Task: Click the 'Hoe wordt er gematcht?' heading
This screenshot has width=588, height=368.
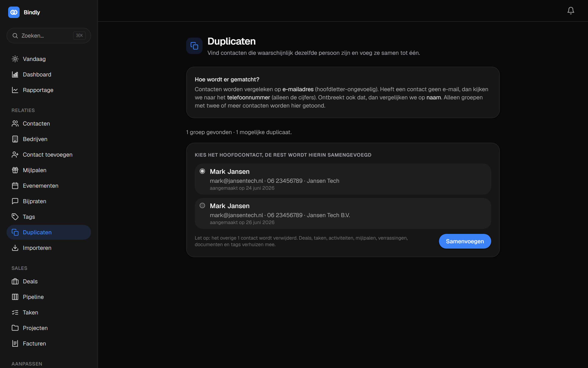Action: click(227, 80)
